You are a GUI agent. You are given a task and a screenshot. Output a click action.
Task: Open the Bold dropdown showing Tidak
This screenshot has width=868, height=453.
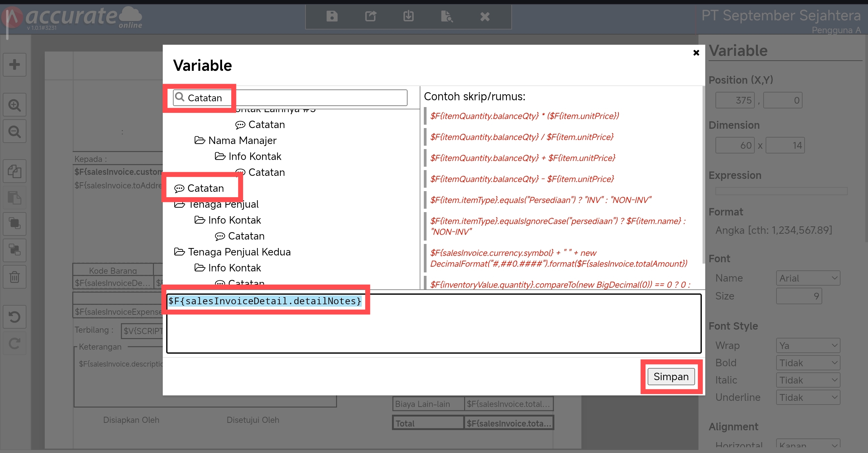coord(808,363)
